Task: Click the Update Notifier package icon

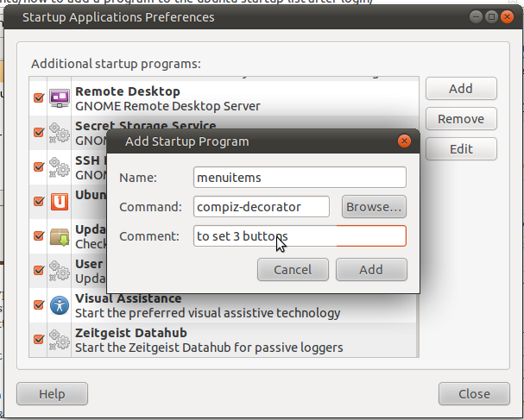Action: (60, 236)
